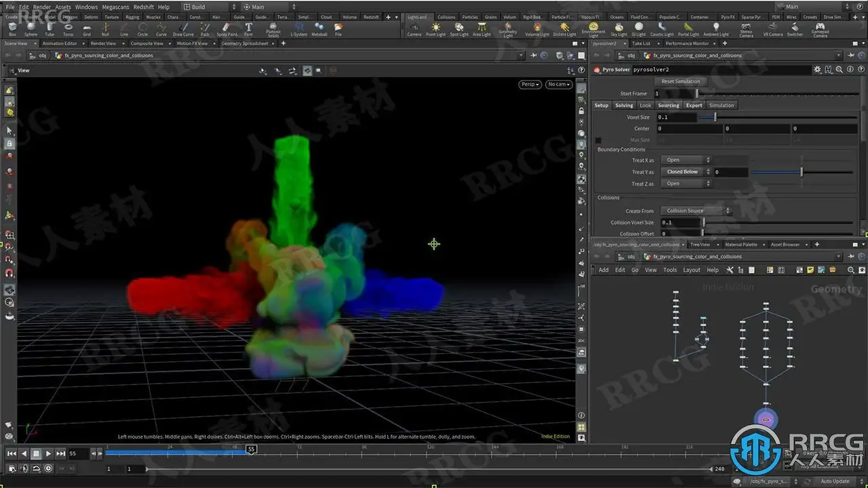Switch to the Material Palette tab
Image resolution: width=868 pixels, height=488 pixels.
[x=741, y=245]
